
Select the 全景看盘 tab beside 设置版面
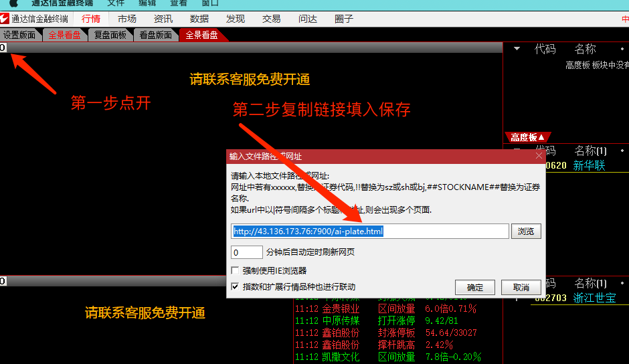coord(65,35)
